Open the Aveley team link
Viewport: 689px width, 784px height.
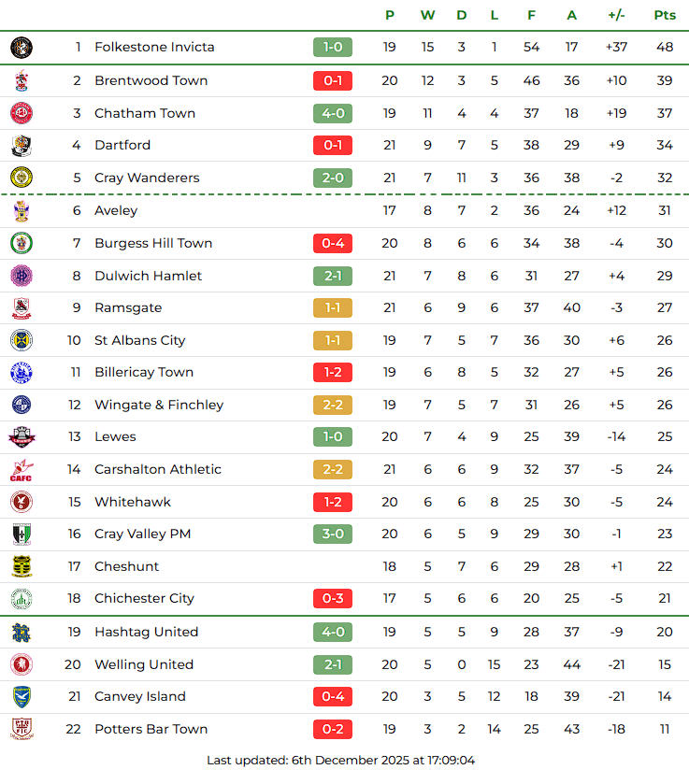click(116, 210)
